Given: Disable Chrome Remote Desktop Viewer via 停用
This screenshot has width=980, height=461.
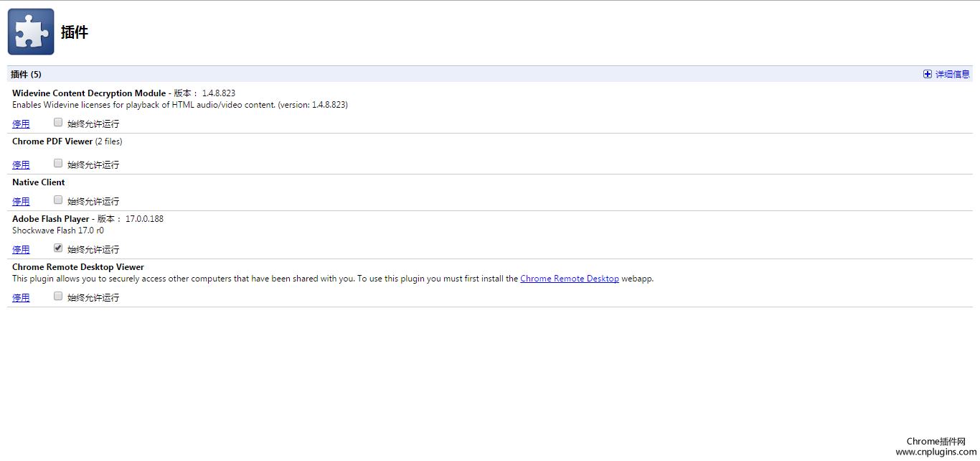Looking at the screenshot, I should (21, 298).
